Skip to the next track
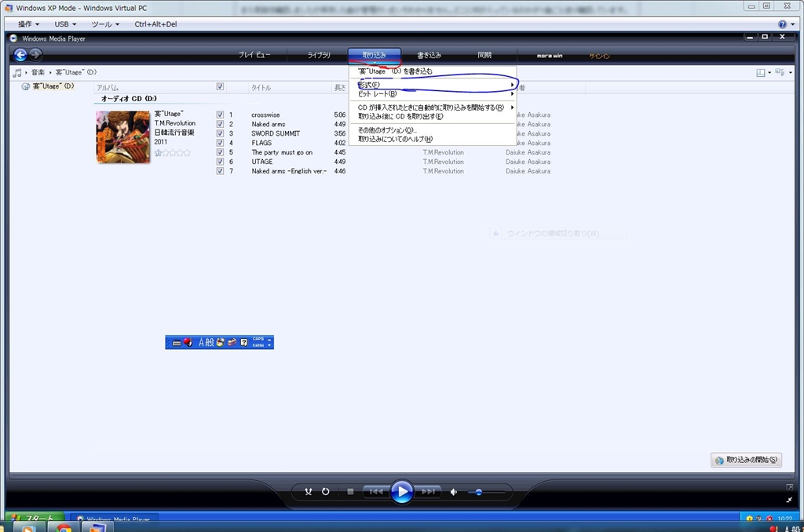 point(428,491)
